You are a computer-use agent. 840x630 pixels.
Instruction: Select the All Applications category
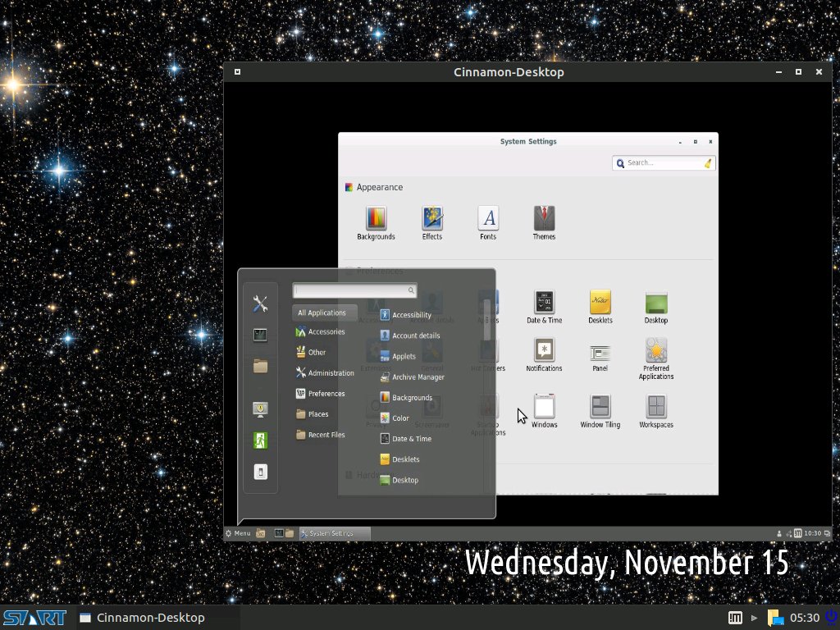point(324,313)
